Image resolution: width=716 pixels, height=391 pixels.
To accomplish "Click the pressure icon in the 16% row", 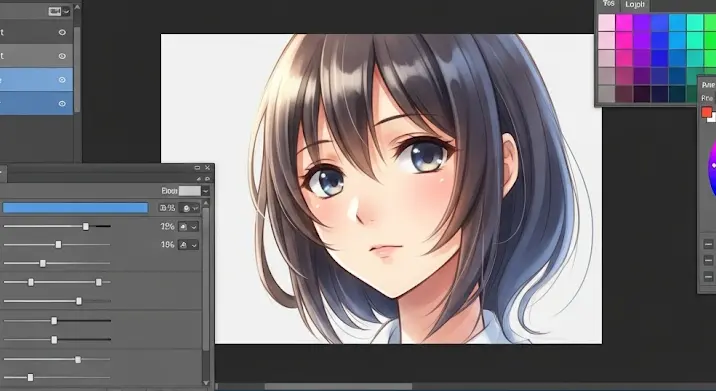I will point(183,245).
